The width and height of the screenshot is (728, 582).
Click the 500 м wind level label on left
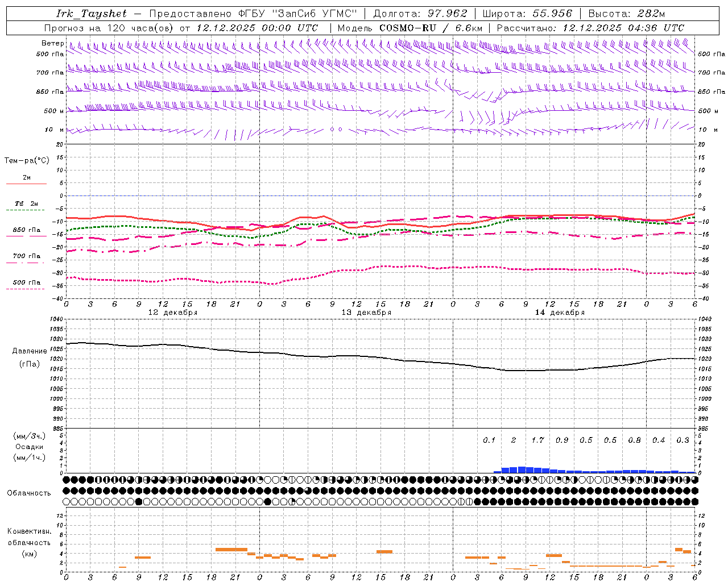click(54, 111)
